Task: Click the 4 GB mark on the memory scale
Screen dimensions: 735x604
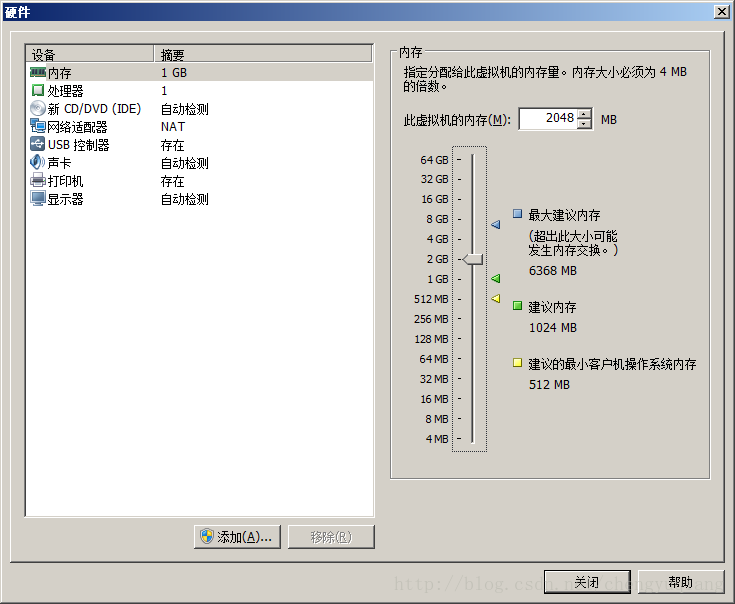Action: [x=437, y=239]
